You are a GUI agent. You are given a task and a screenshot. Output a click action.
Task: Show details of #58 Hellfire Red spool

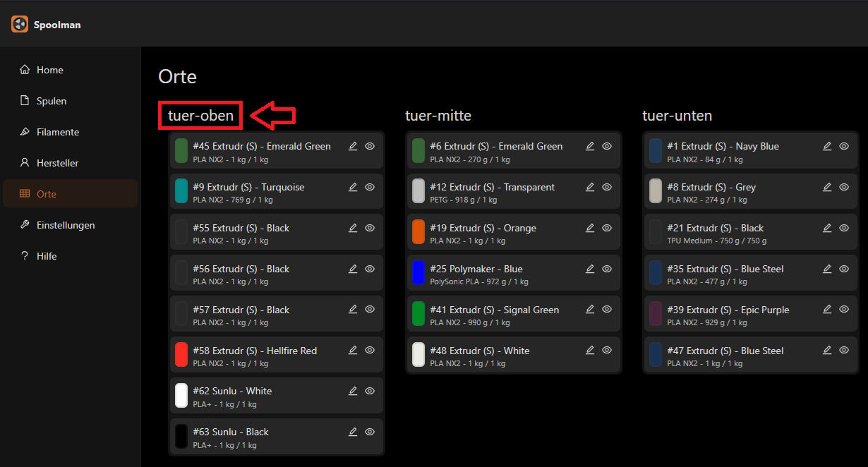pos(370,351)
